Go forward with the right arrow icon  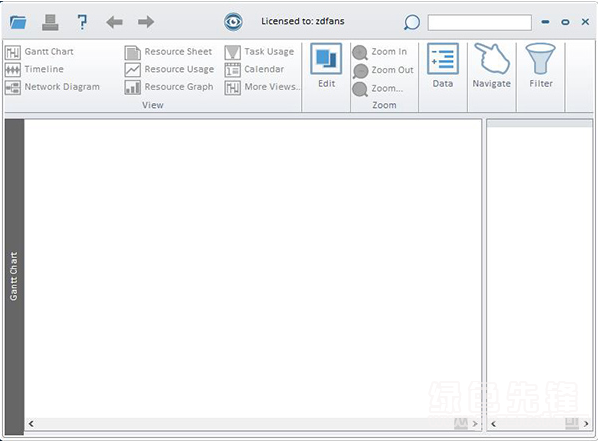[x=146, y=22]
